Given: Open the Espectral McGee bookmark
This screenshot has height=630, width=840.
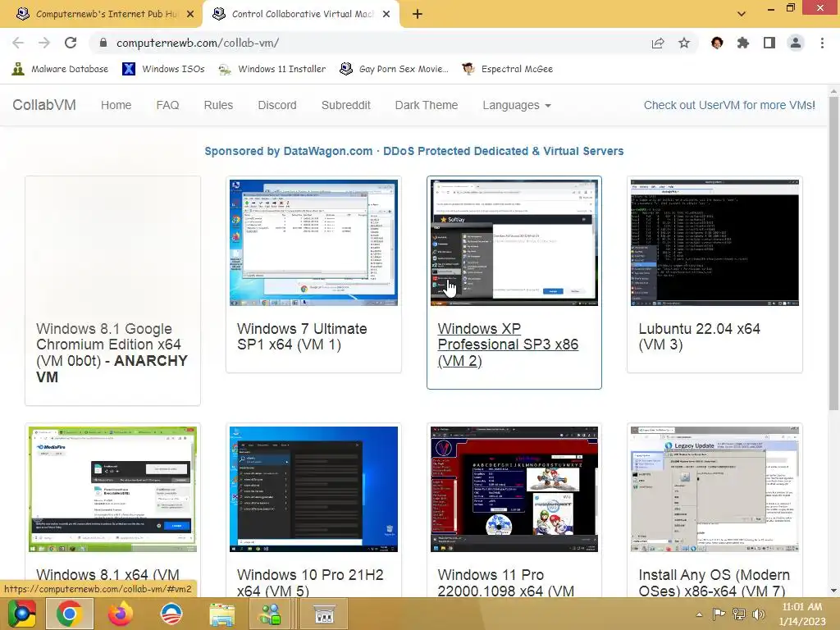Looking at the screenshot, I should tap(507, 69).
